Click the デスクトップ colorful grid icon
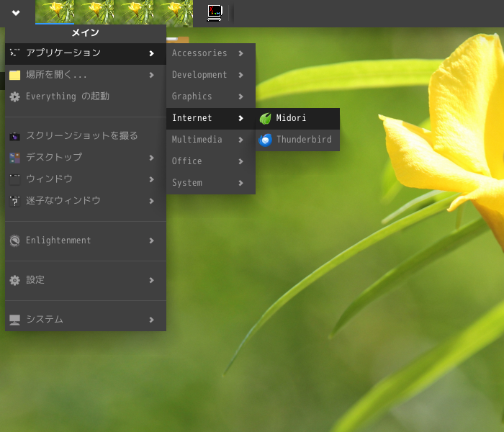Viewport: 504px width, 432px height. click(15, 158)
